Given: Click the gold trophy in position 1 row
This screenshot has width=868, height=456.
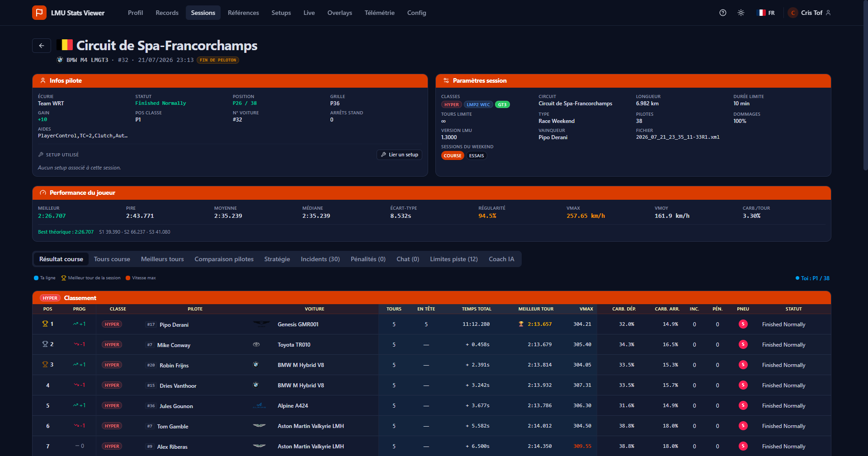Looking at the screenshot, I should click(45, 324).
